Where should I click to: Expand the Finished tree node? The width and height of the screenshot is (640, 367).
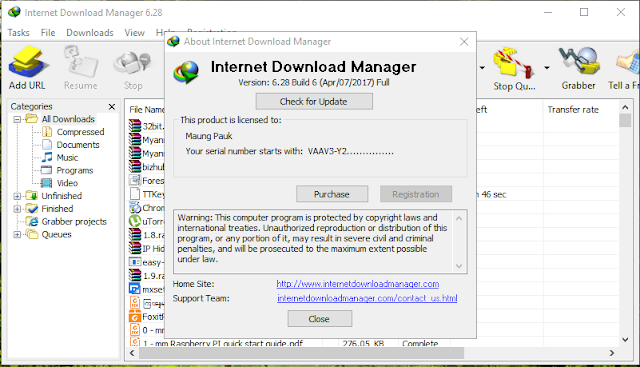[x=17, y=209]
